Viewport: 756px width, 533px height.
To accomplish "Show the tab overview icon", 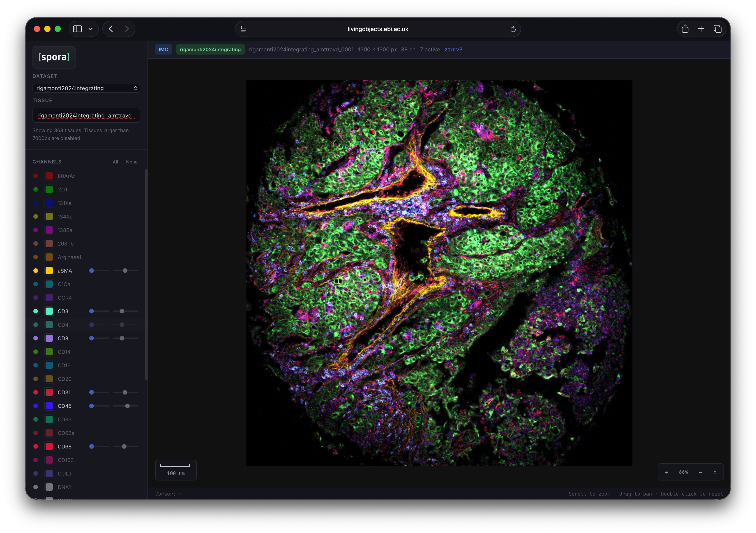I will 717,29.
